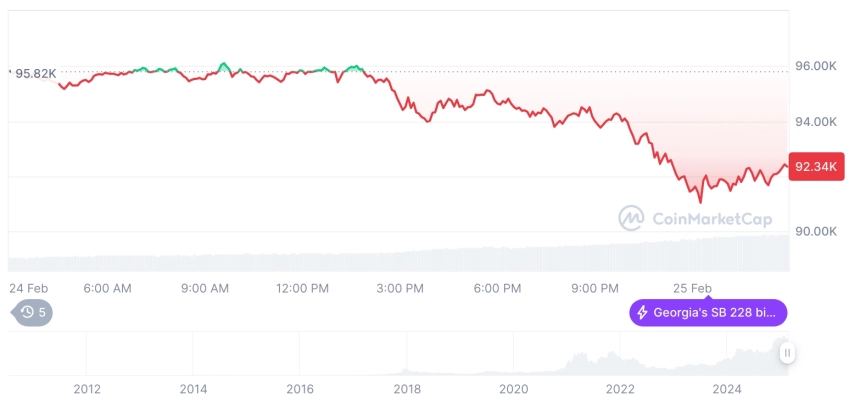Click the CoinMarketCap logo watermark

[695, 218]
